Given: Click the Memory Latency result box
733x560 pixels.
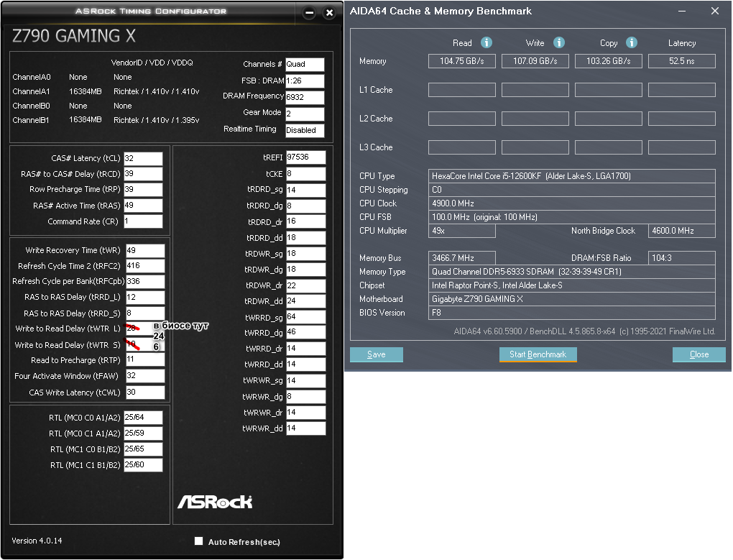Looking at the screenshot, I should [x=681, y=61].
